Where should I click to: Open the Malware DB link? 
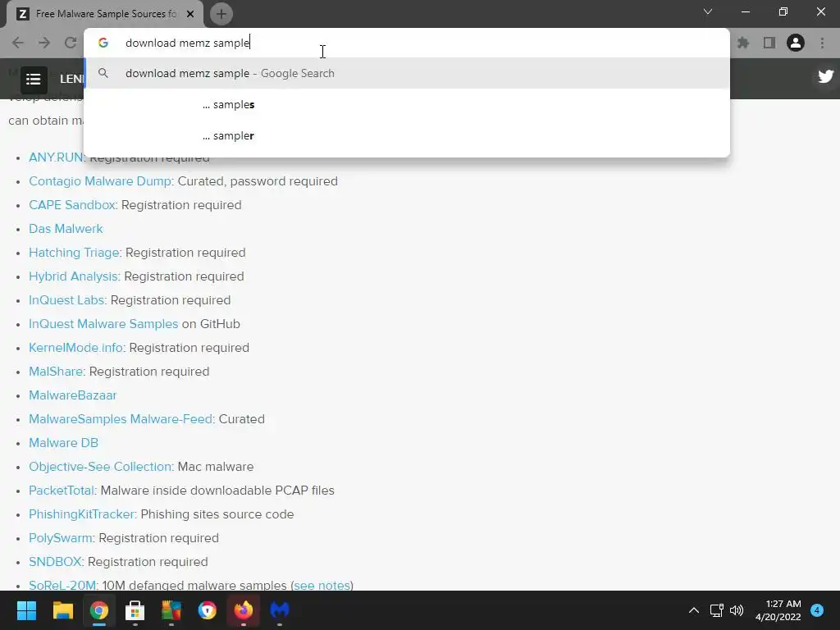(x=64, y=442)
